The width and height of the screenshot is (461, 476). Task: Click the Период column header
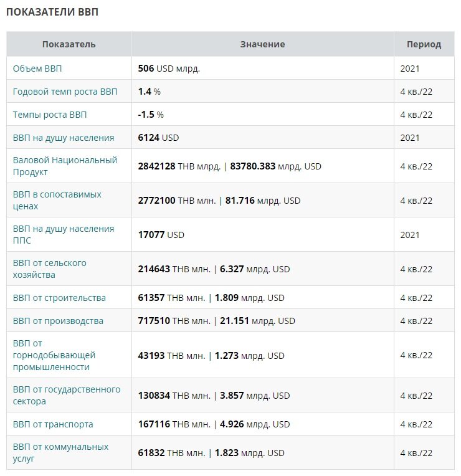424,44
